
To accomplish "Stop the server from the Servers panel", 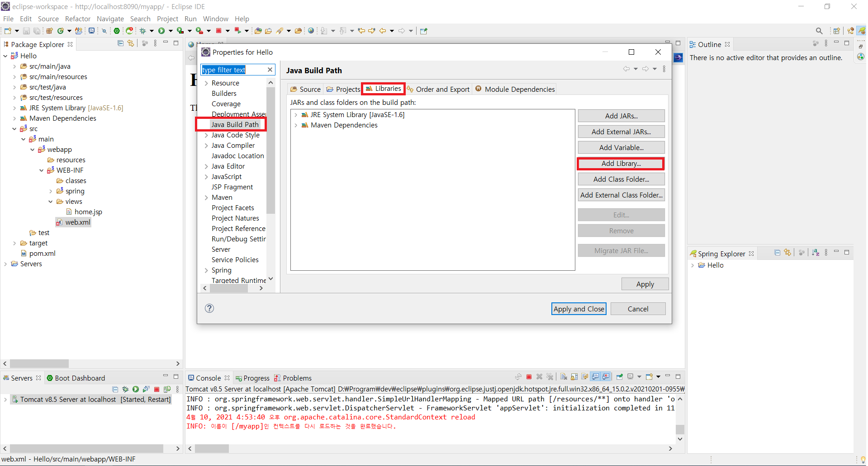I will coord(157,389).
